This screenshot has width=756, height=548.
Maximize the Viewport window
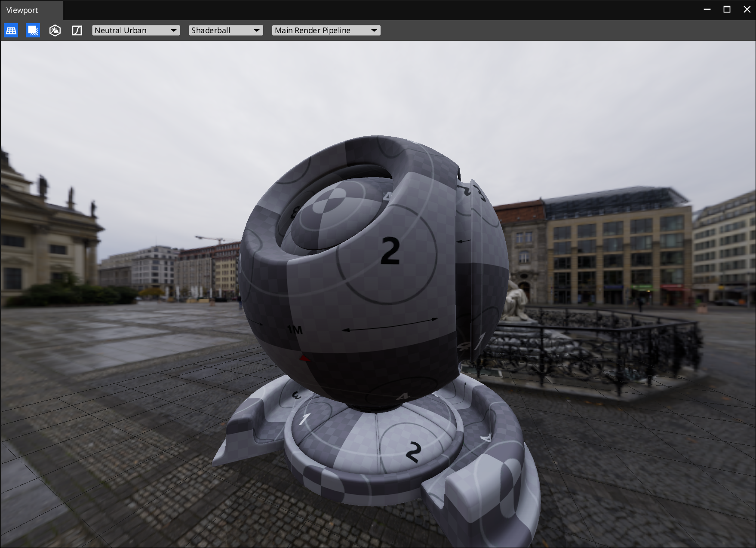click(x=727, y=9)
